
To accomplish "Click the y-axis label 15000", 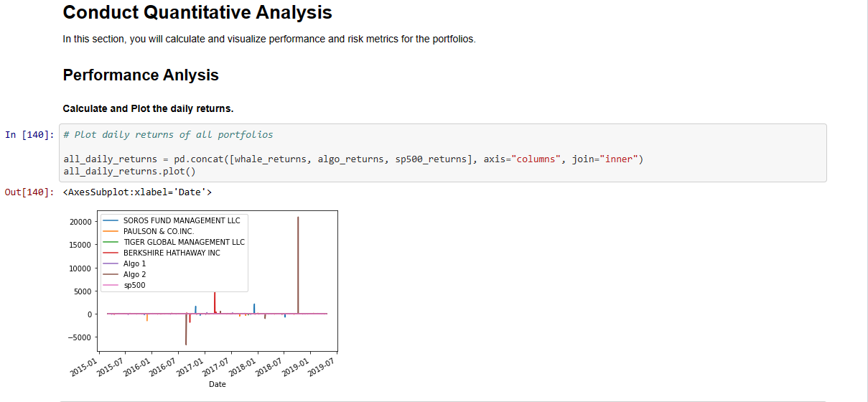I will point(79,245).
